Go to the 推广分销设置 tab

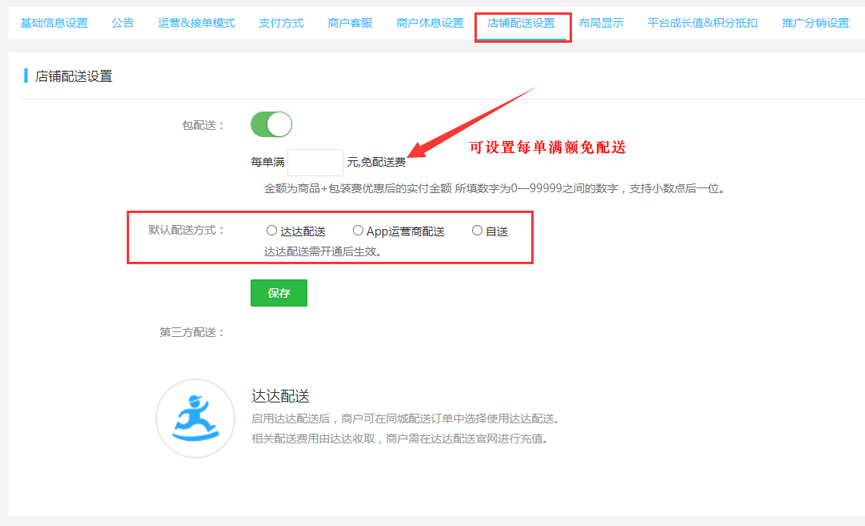coord(815,23)
